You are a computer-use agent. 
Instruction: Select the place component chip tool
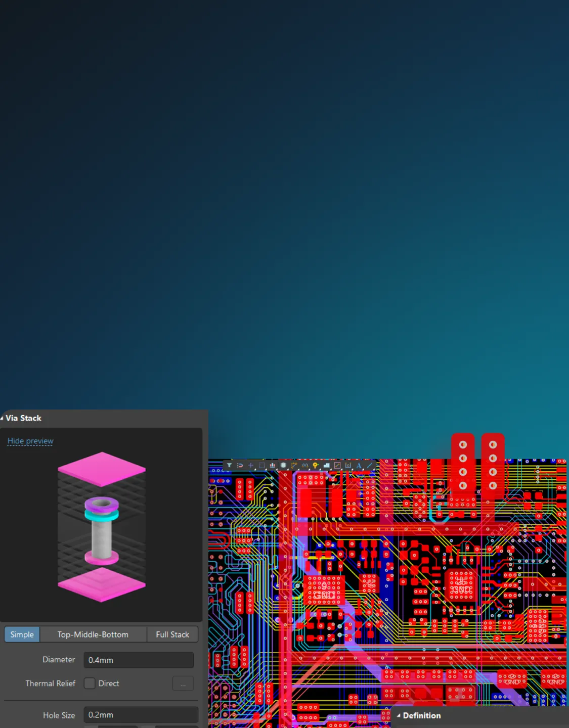tap(283, 465)
